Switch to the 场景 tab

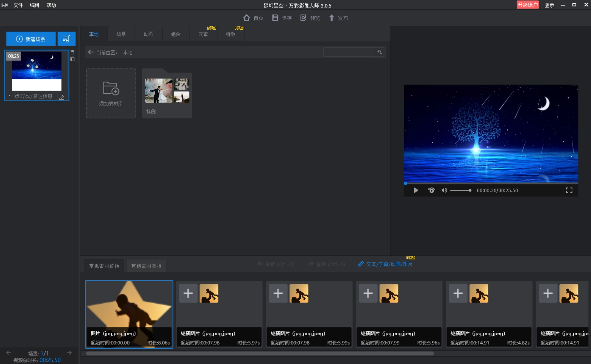121,34
